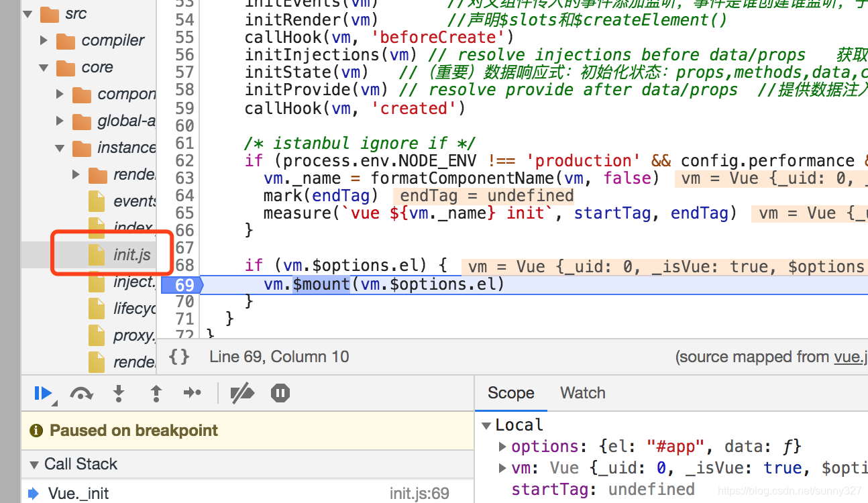
Task: Select startTag: undefined in Scope
Action: [602, 489]
